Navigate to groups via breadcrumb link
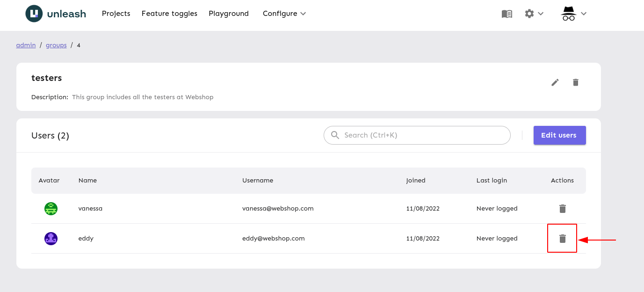This screenshot has height=292, width=644. (x=56, y=45)
